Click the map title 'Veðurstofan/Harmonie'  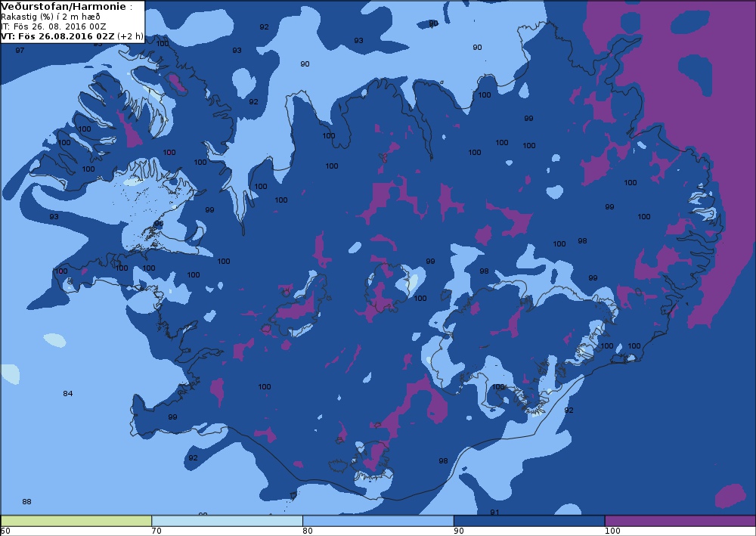64,7
